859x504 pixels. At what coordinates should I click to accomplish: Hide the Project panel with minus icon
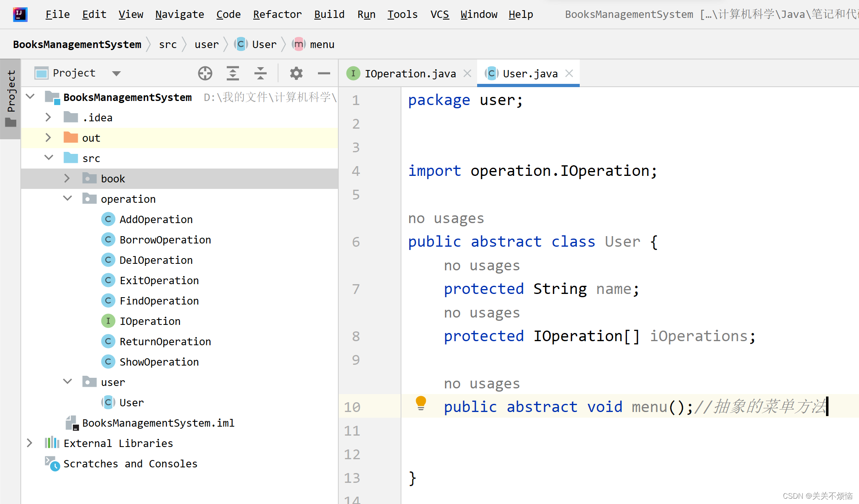(324, 73)
